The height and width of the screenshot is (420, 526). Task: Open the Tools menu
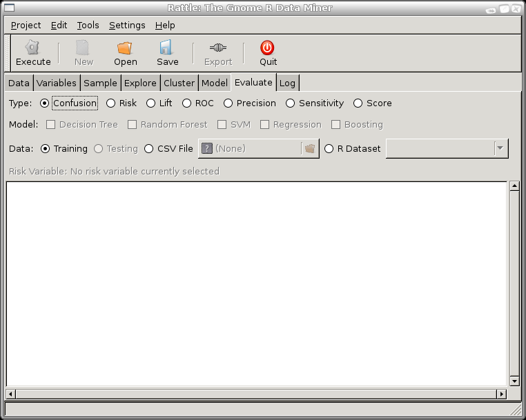88,25
